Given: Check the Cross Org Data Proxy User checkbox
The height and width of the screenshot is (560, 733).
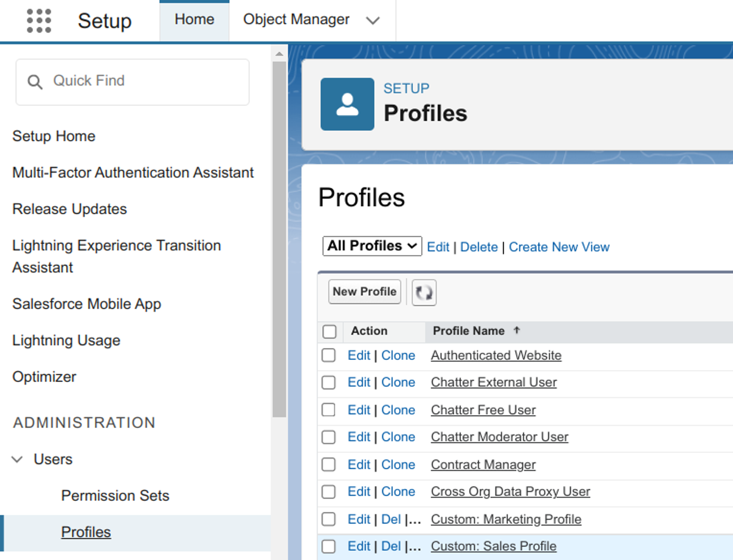Looking at the screenshot, I should tap(328, 492).
